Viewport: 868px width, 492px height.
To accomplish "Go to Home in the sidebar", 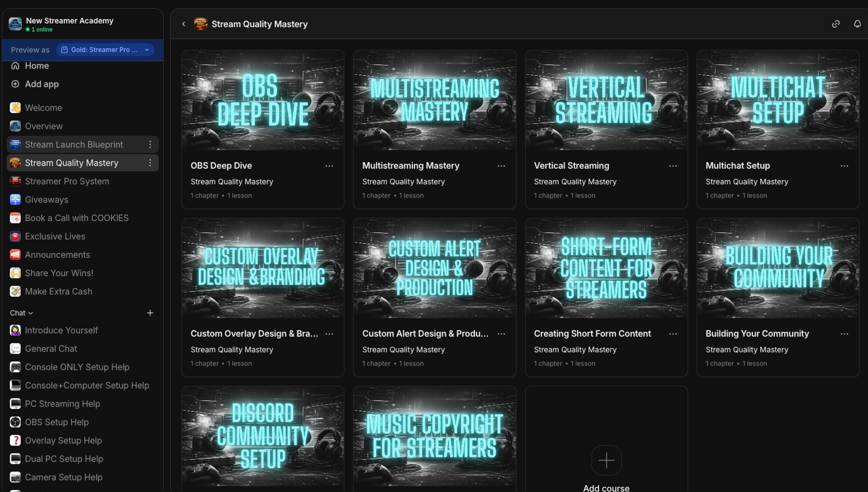I will (x=82, y=66).
